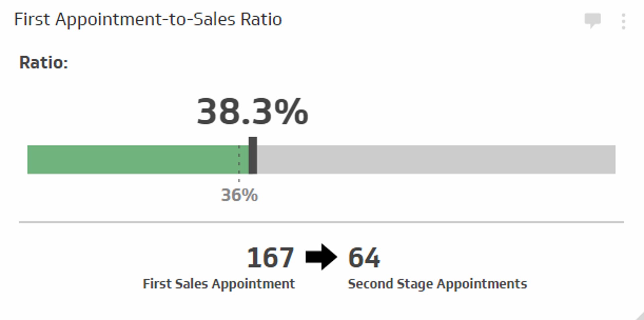This screenshot has height=320, width=644.
Task: Click the Second Stage Appointments value 64
Action: 364,257
